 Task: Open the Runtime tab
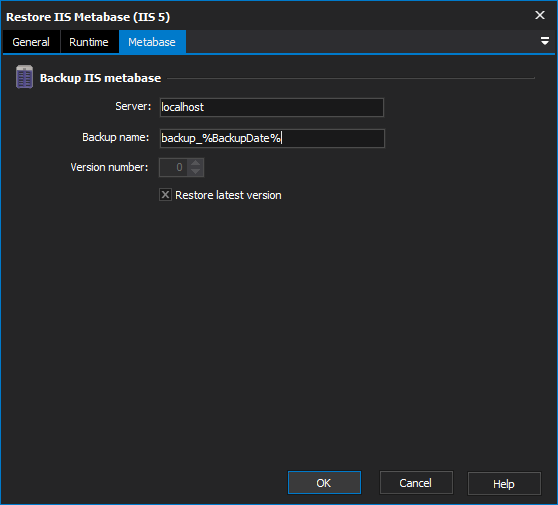tap(89, 42)
